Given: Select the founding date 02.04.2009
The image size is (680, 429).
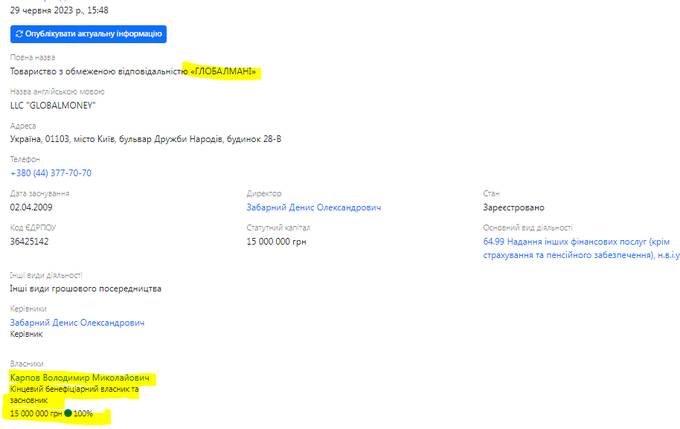Looking at the screenshot, I should (x=31, y=207).
